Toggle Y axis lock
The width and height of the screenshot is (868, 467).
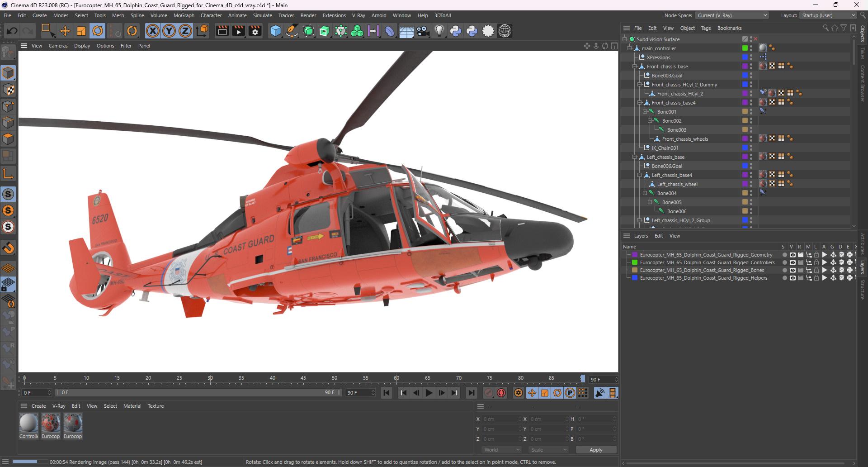pos(169,31)
